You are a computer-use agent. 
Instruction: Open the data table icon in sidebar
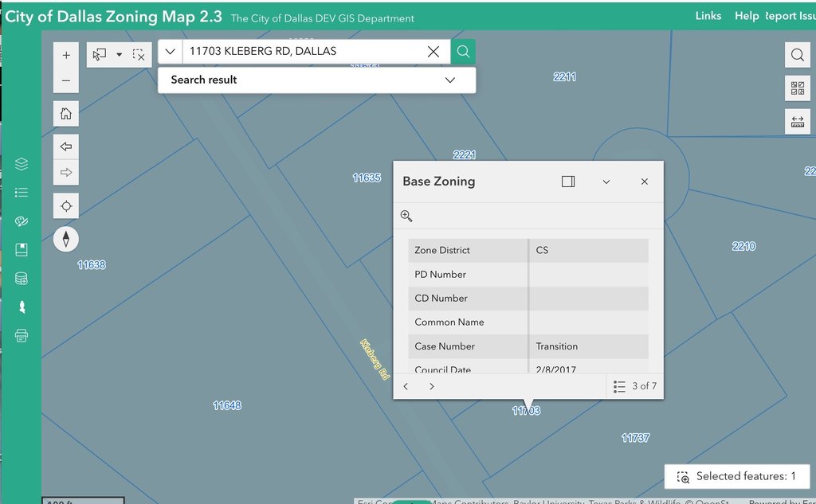point(22,278)
